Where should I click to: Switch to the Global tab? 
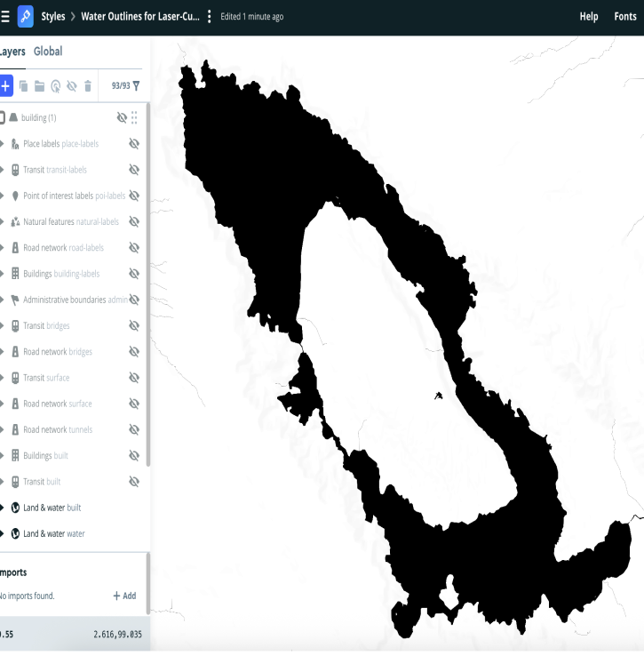click(48, 52)
